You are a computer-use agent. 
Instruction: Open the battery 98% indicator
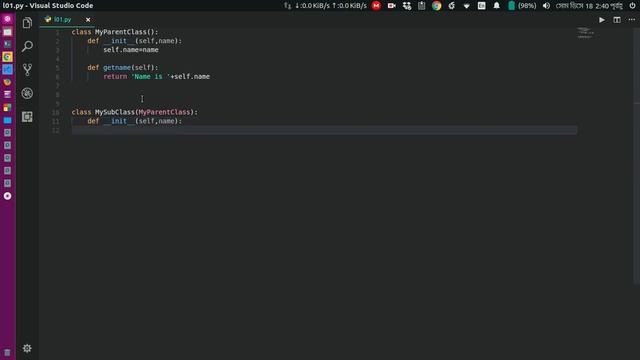pyautogui.click(x=522, y=6)
